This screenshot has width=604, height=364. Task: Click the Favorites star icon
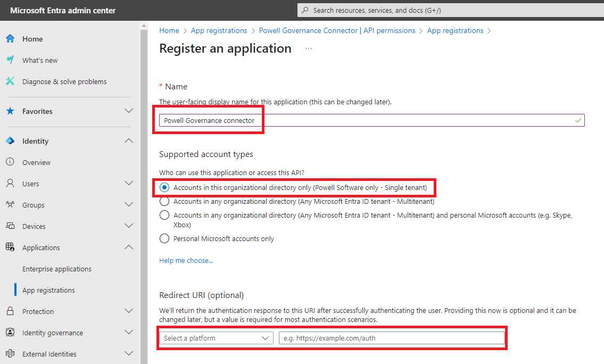11,111
